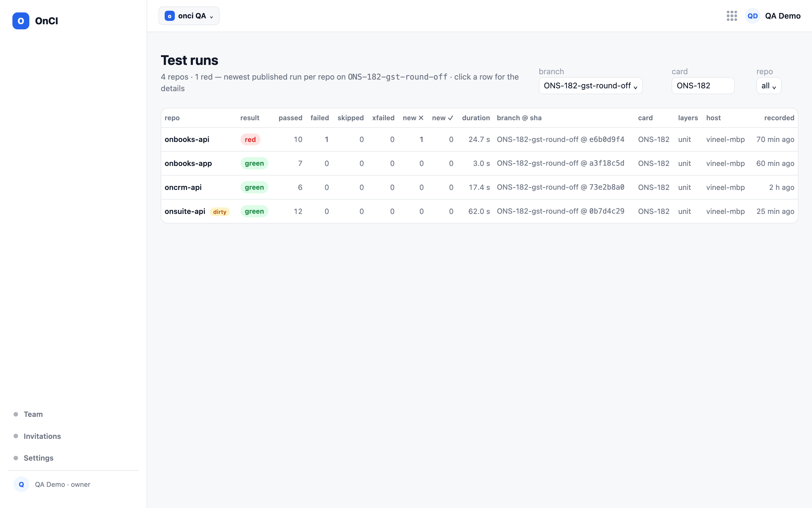Click sha a3f18c5d cell
812x508 pixels.
(607, 163)
